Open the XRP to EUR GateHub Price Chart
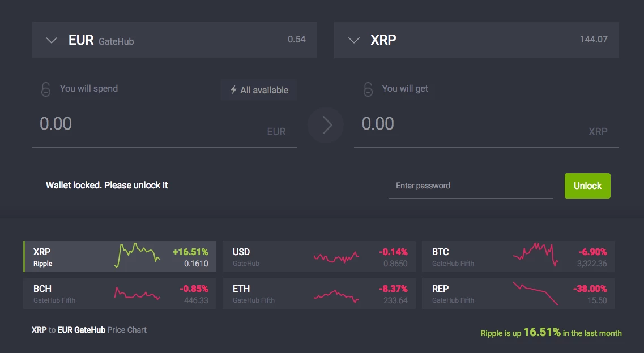Image resolution: width=644 pixels, height=353 pixels. tap(89, 330)
